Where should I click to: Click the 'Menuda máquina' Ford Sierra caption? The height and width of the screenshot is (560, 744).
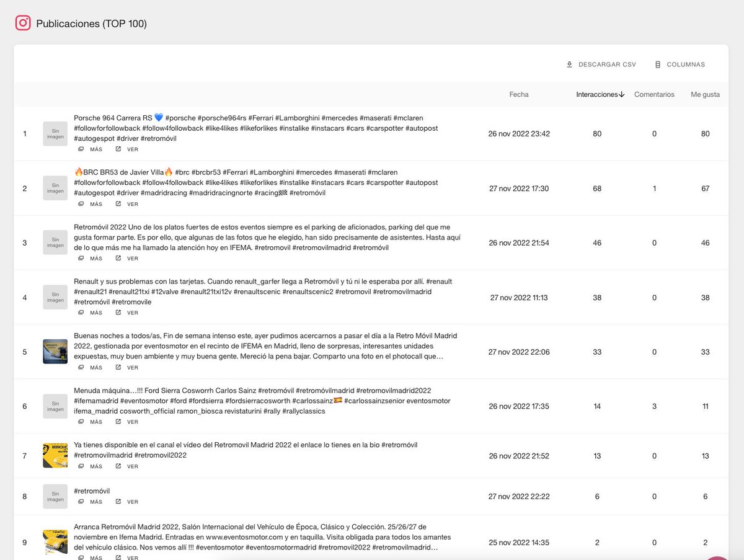(x=262, y=401)
